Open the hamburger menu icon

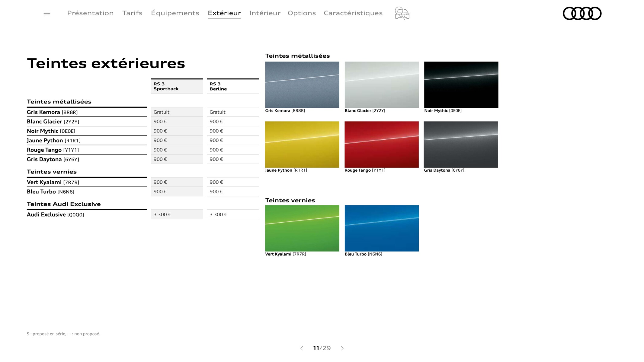click(47, 14)
